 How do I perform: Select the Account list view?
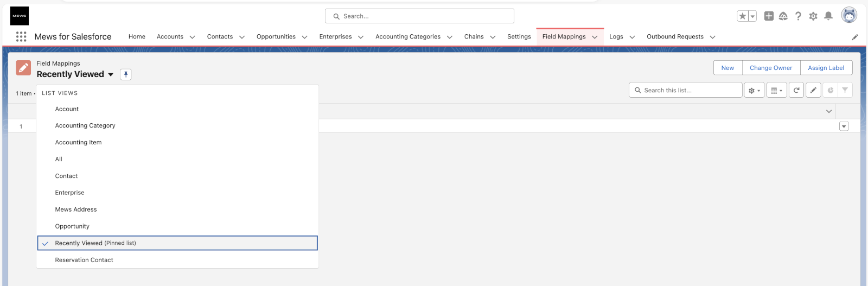tap(177, 109)
